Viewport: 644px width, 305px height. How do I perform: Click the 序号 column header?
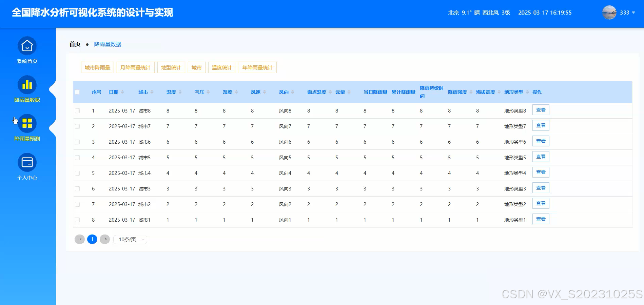click(x=97, y=92)
